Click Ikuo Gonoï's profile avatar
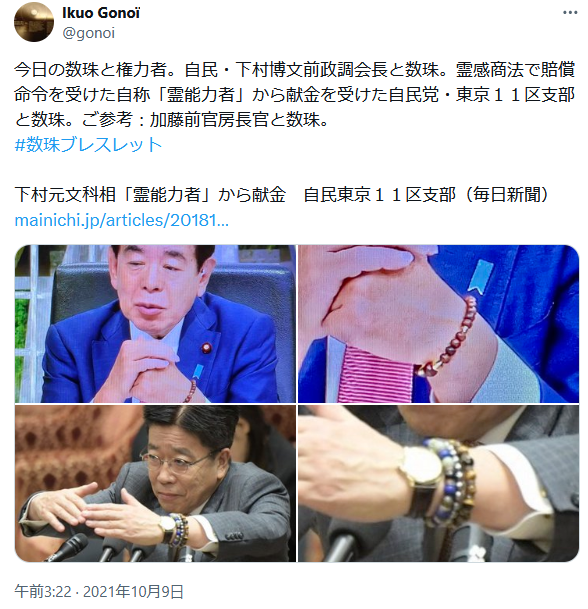This screenshot has width=588, height=609. (x=34, y=22)
